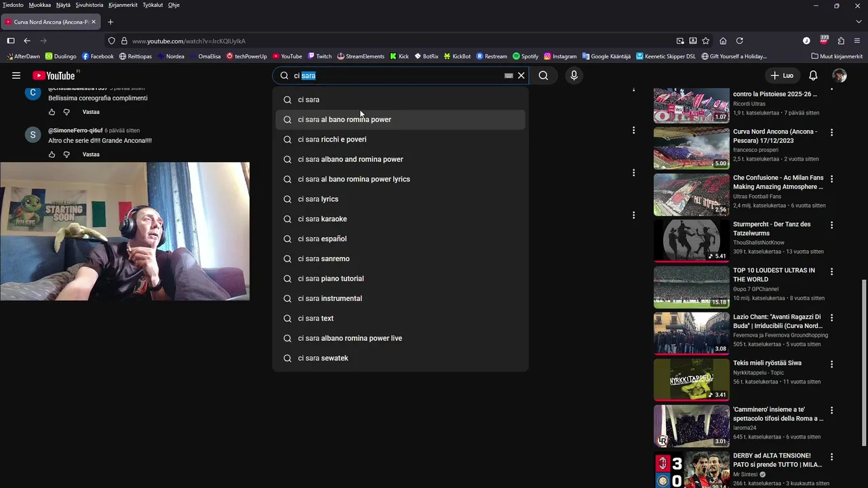Open the account avatar menu

[840, 76]
